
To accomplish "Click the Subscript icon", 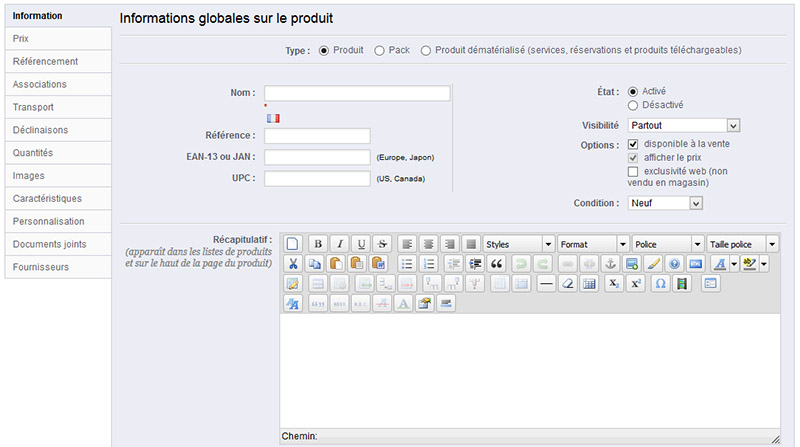I will [x=614, y=284].
